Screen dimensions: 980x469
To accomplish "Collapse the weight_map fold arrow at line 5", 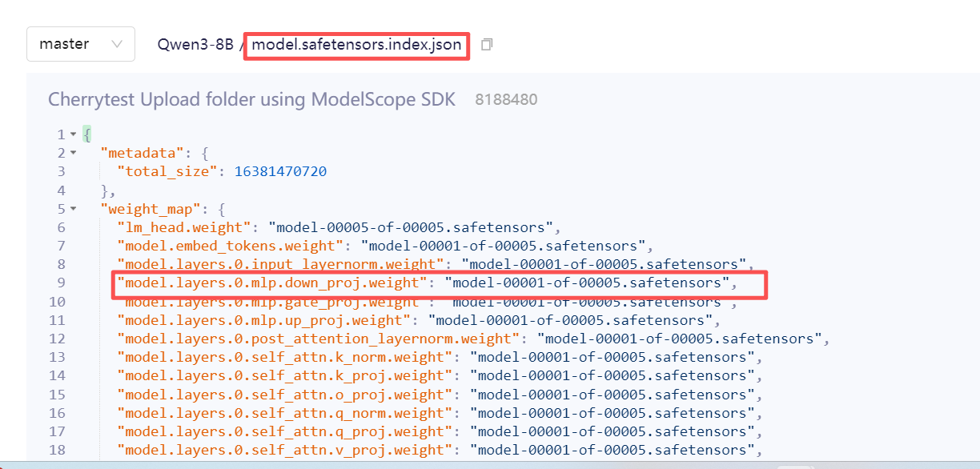I will tap(74, 209).
